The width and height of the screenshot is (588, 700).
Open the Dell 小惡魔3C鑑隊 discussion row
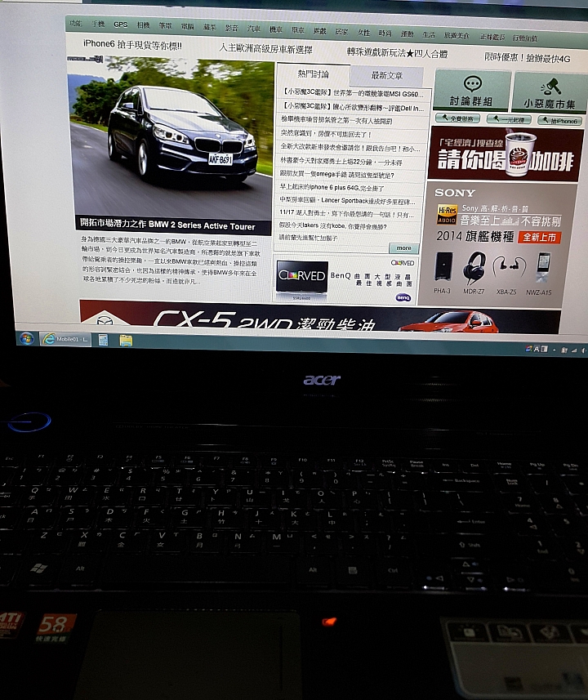[x=353, y=107]
